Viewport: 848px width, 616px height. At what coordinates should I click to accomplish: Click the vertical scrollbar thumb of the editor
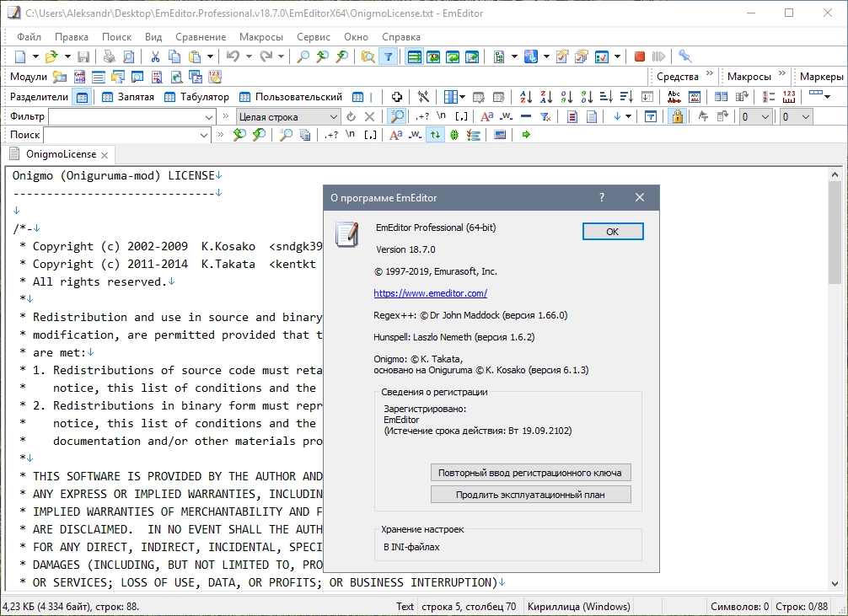[835, 232]
